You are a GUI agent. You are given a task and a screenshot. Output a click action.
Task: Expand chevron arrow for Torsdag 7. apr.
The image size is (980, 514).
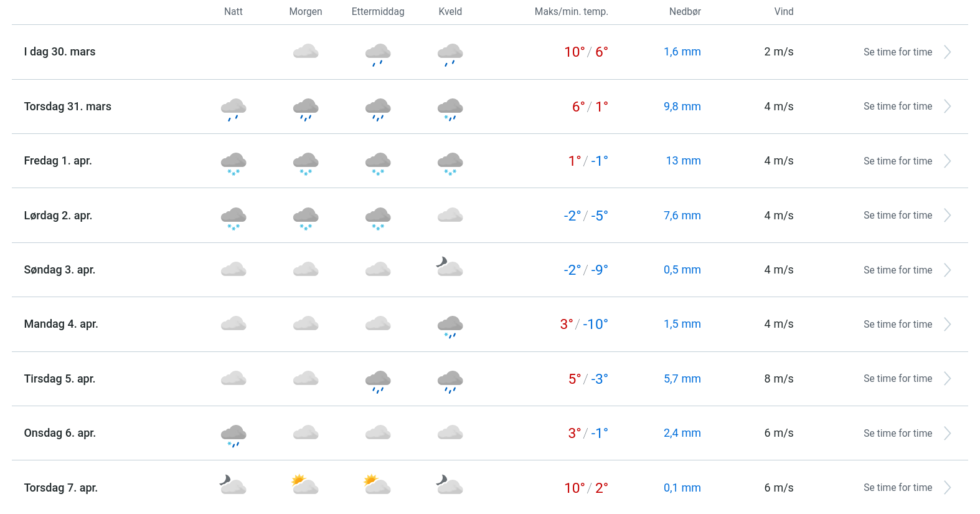(x=947, y=488)
